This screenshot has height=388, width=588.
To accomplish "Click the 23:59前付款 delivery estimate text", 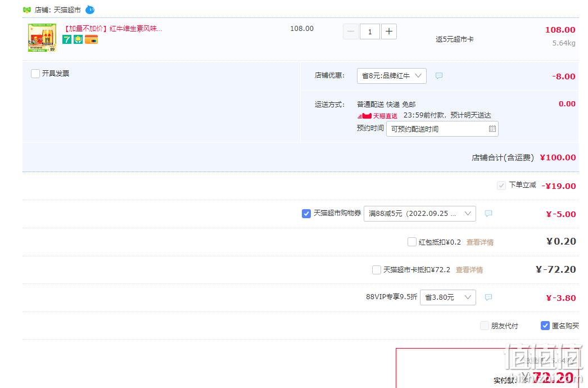I will pyautogui.click(x=447, y=115).
